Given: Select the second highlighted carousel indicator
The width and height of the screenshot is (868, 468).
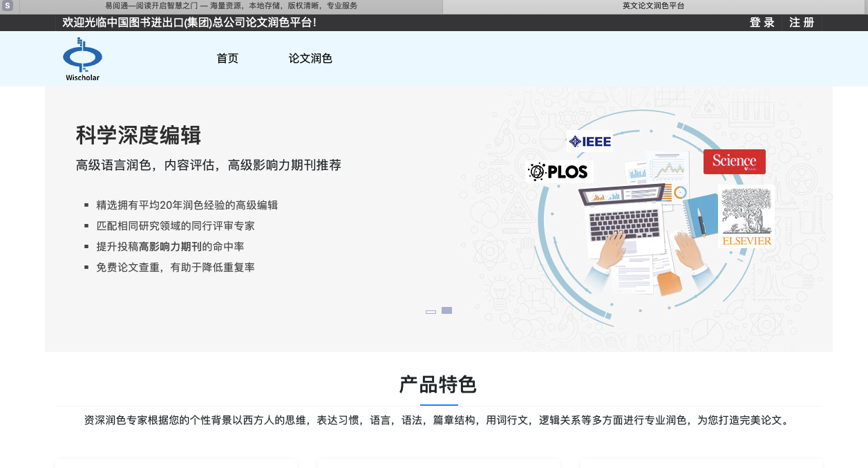Looking at the screenshot, I should point(446,310).
